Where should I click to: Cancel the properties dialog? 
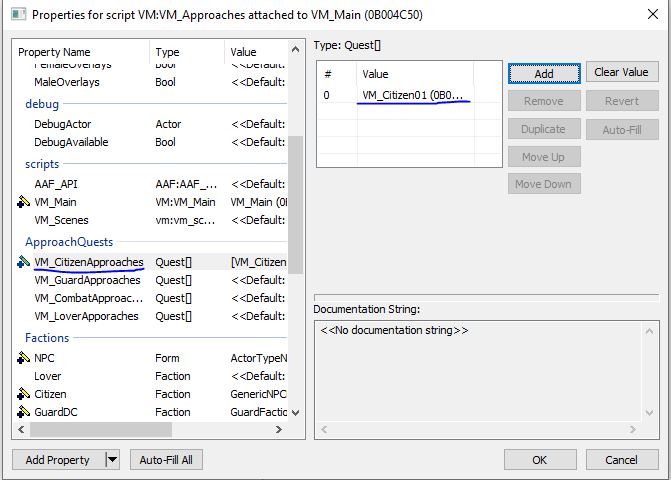pos(622,460)
